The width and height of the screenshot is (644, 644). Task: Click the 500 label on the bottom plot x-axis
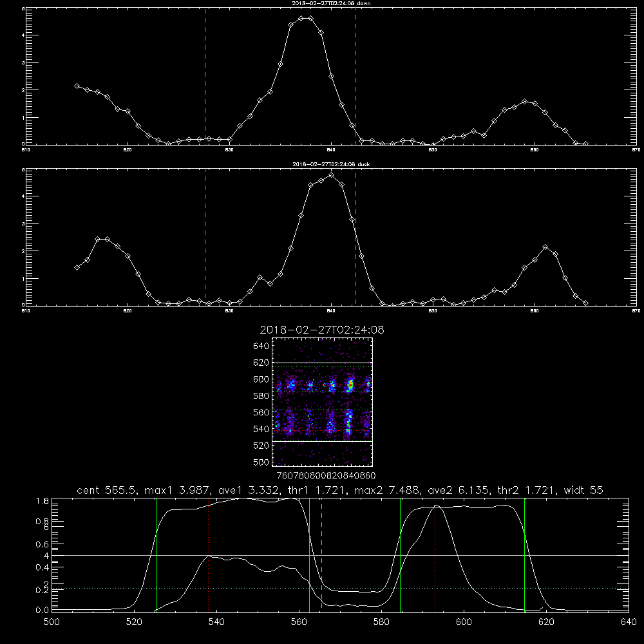(52, 622)
